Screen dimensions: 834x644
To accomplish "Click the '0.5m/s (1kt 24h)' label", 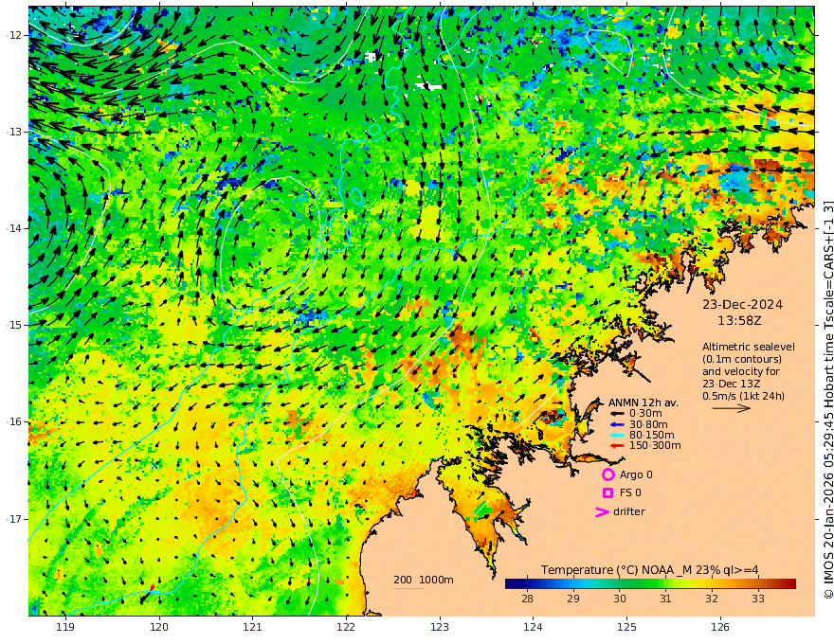I will pyautogui.click(x=743, y=396).
